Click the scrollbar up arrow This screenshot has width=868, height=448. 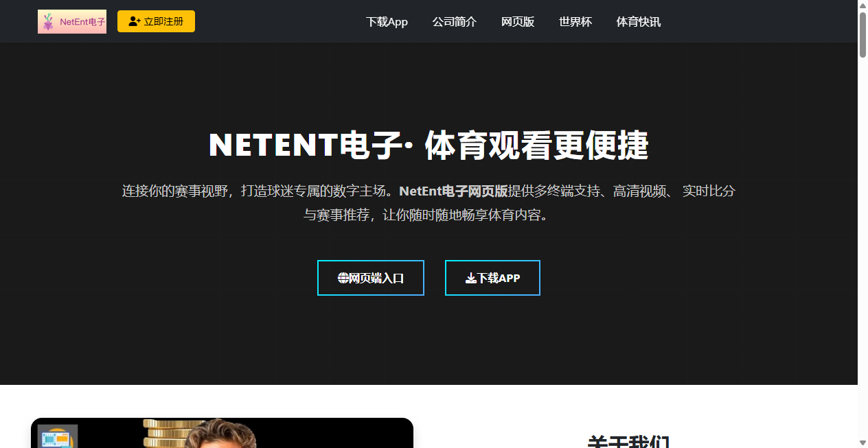[863, 5]
